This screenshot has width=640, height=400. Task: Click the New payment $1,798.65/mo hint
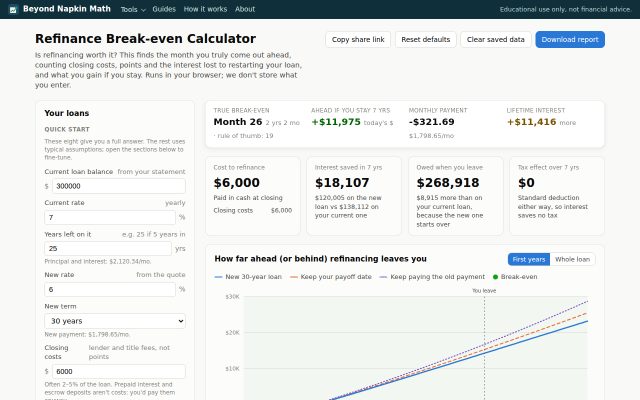[87, 335]
